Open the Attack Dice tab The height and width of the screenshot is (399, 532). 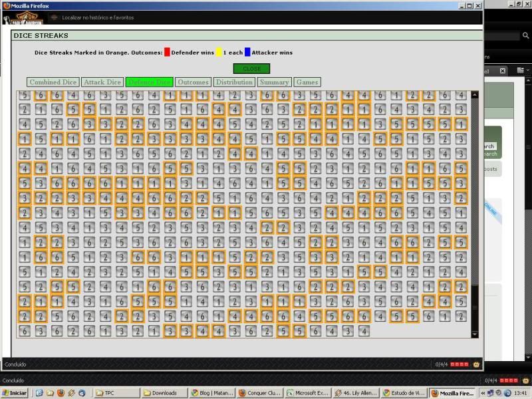click(102, 82)
